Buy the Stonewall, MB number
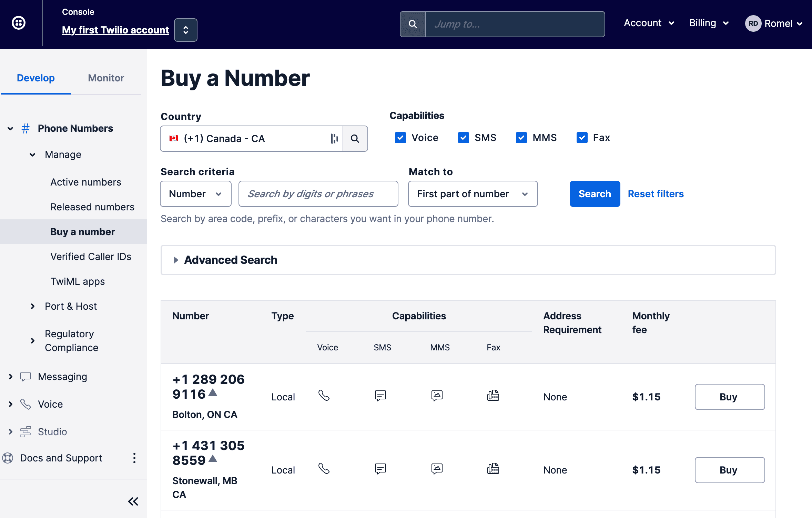The height and width of the screenshot is (518, 812). [730, 470]
